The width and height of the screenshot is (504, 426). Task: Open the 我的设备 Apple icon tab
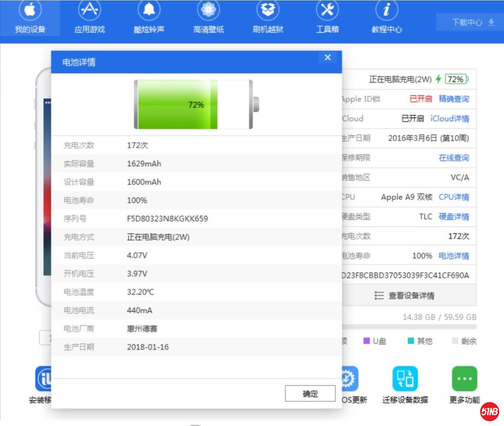[x=30, y=11]
